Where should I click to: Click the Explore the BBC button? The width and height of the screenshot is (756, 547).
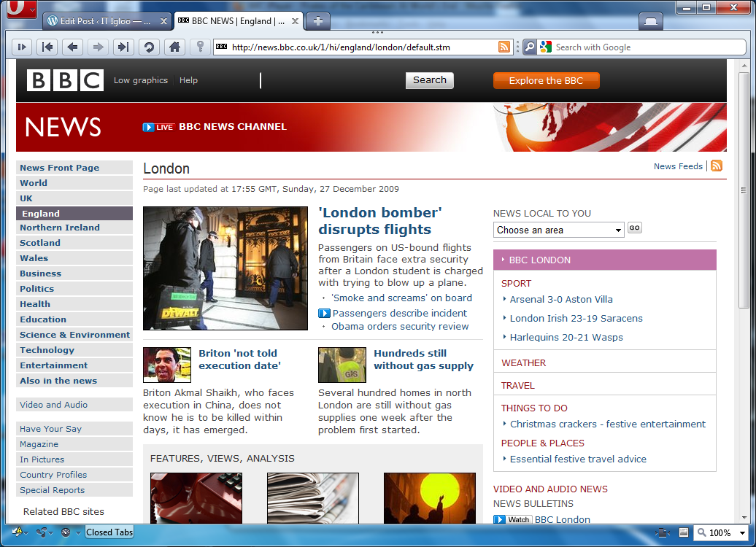point(547,80)
